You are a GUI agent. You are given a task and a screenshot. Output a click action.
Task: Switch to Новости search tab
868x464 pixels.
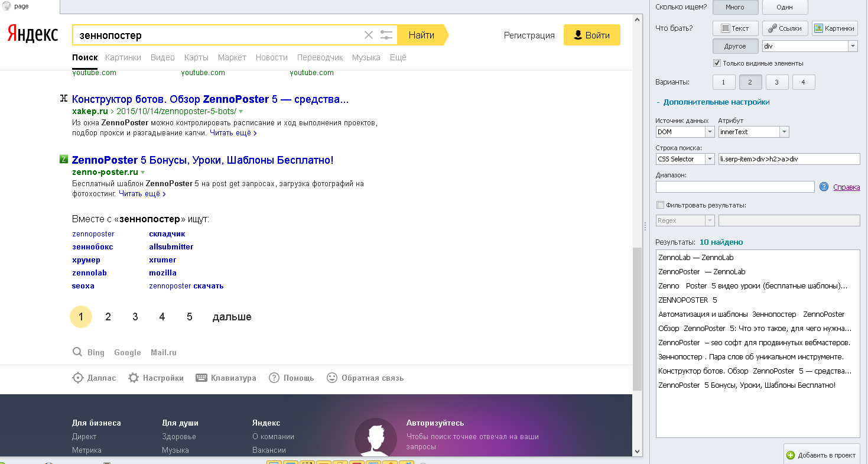click(x=272, y=57)
